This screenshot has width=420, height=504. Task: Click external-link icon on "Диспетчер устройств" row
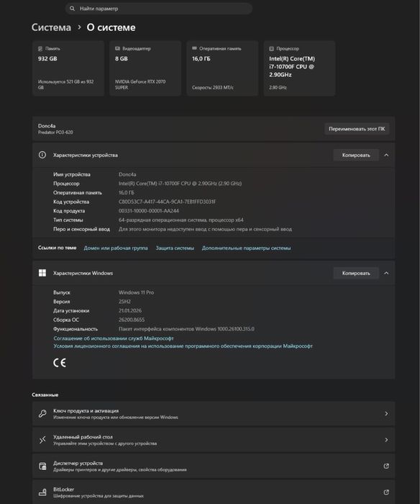[x=386, y=466]
